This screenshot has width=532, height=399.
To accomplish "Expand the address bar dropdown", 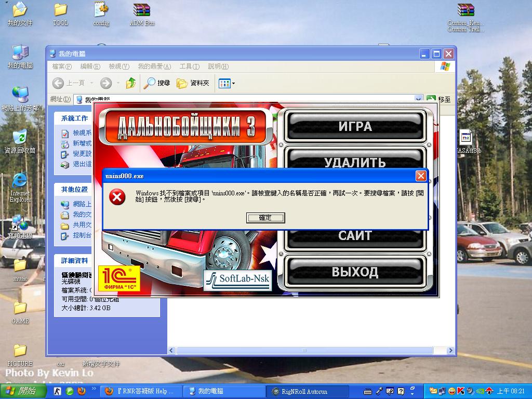I will (419, 99).
